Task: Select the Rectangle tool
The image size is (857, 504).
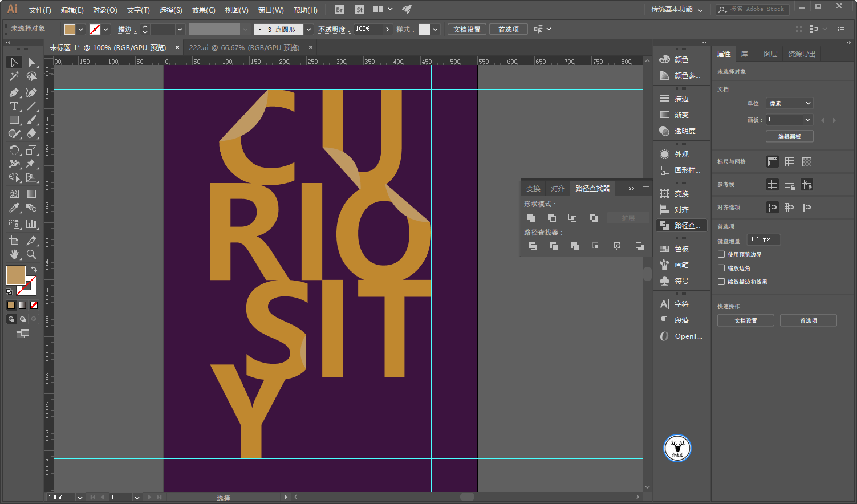Action: (x=14, y=120)
